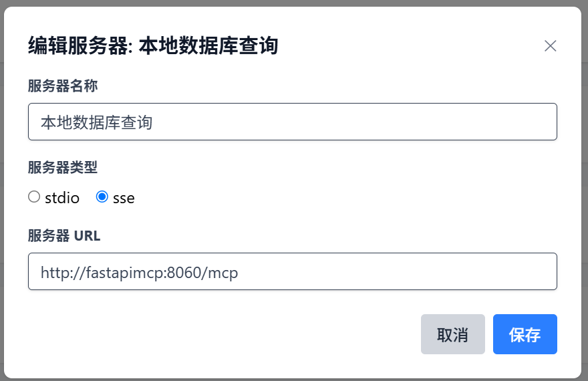
Task: Save changes with the 保存 button
Action: 525,334
